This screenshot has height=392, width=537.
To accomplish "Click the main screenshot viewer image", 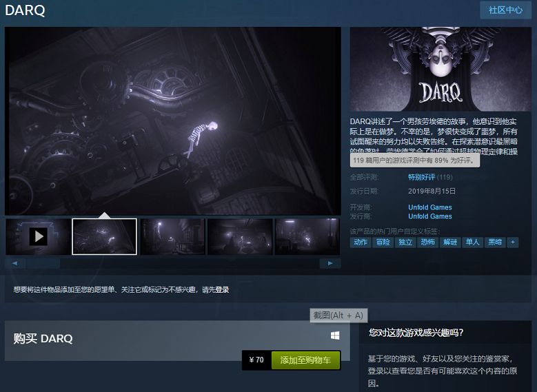I will 173,121.
